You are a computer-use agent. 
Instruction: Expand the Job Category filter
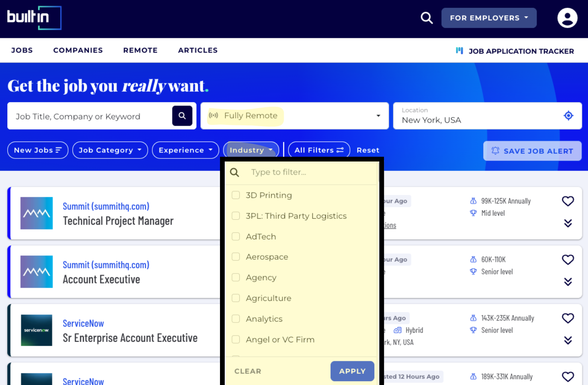coord(110,150)
